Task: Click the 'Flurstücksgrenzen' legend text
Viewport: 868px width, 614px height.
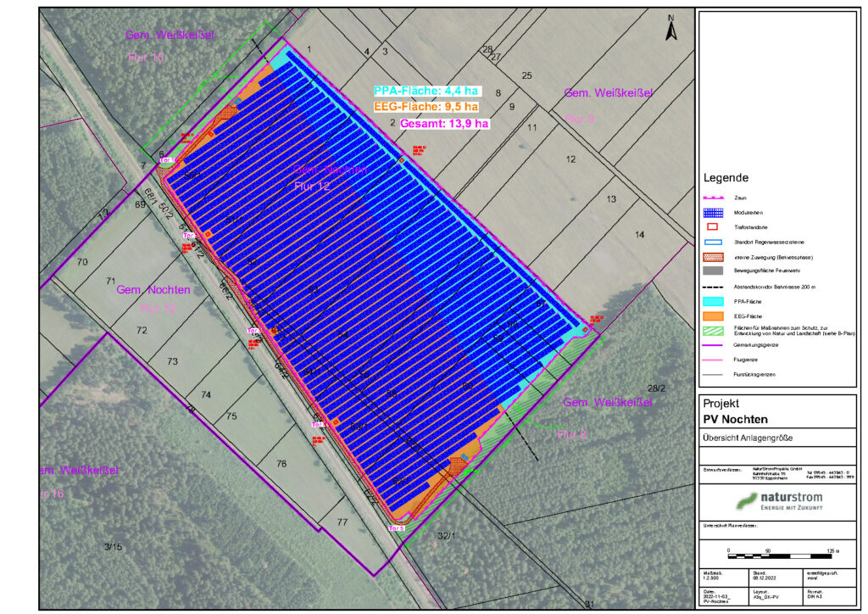Action: click(754, 374)
